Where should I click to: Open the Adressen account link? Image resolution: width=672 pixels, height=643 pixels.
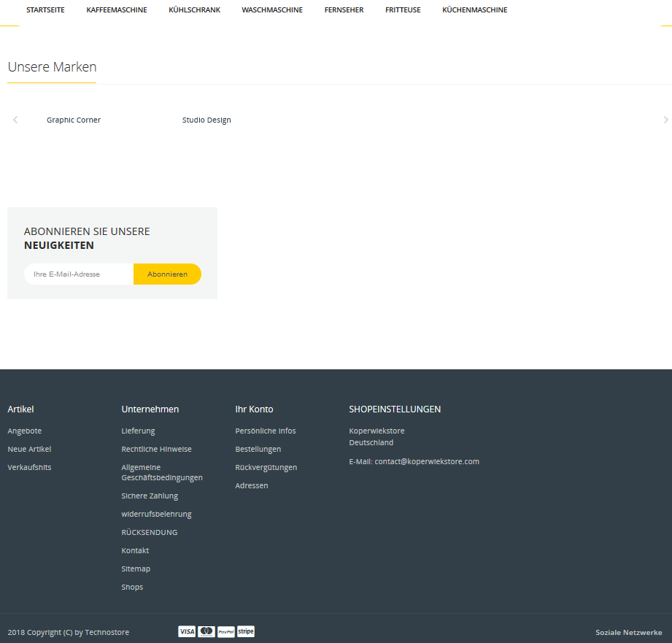pos(252,485)
